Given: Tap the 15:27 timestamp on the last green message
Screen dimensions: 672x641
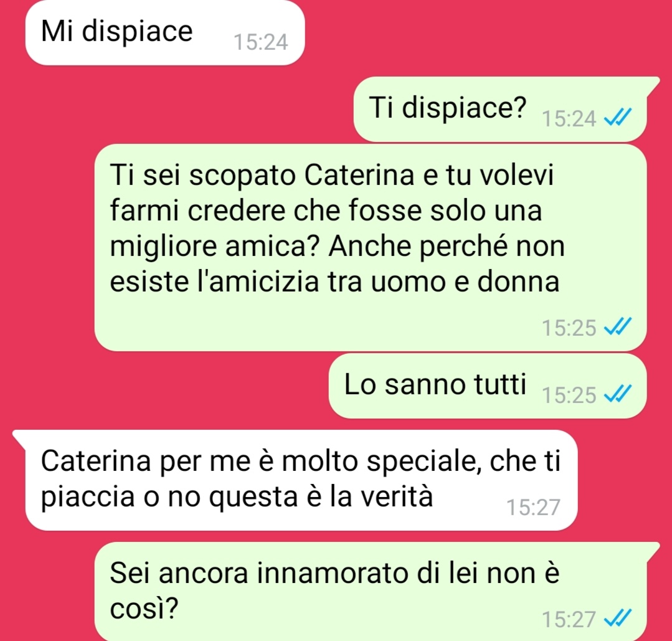Looking at the screenshot, I should coord(569,620).
